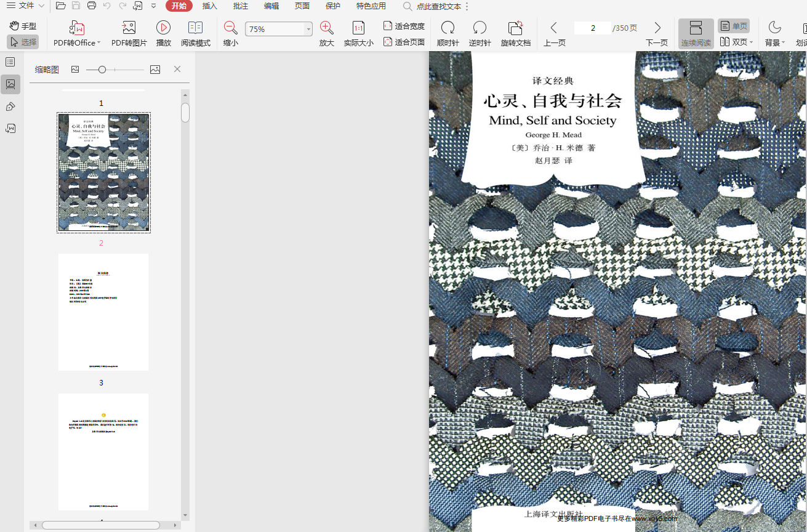This screenshot has height=532, width=807.
Task: Open the 插入 ribbon tab
Action: pos(210,6)
